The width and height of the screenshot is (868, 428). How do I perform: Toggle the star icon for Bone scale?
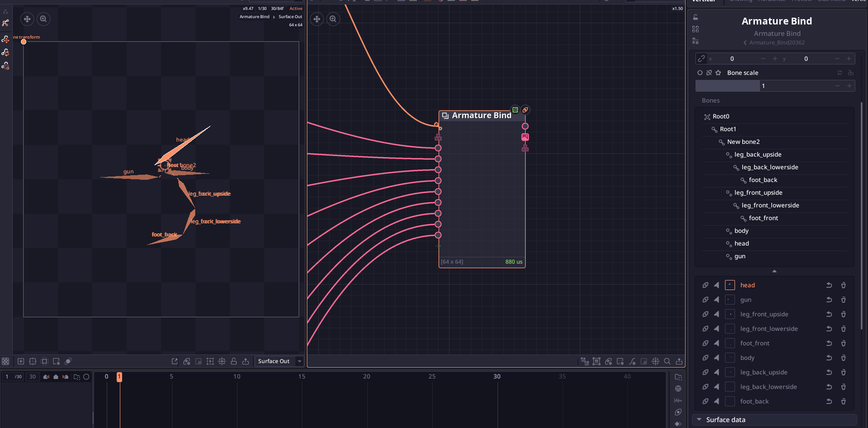click(x=718, y=73)
